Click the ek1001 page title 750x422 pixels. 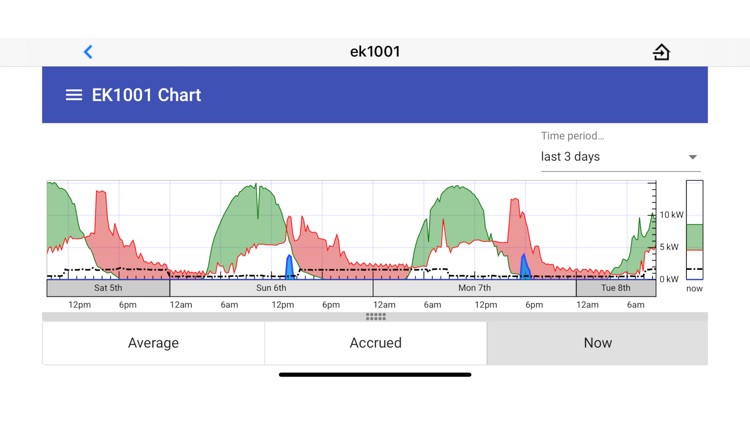point(375,52)
